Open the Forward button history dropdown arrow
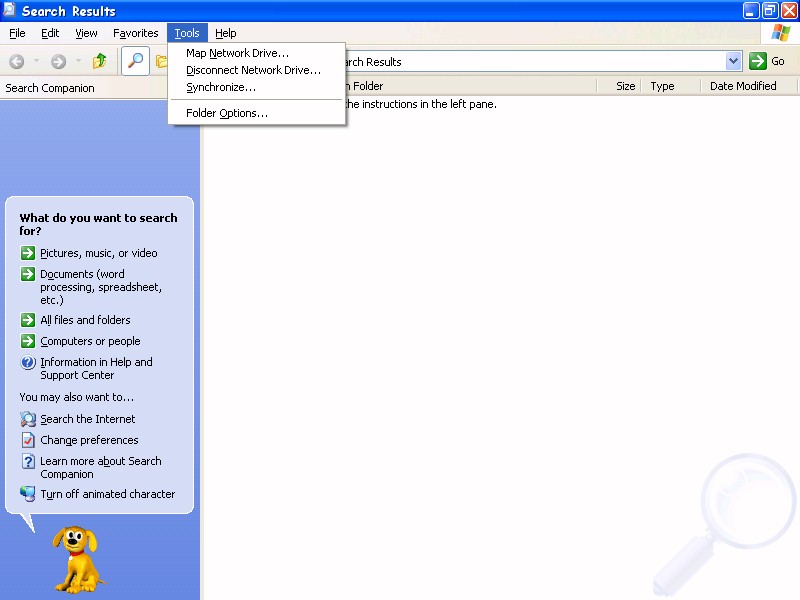 coord(78,61)
